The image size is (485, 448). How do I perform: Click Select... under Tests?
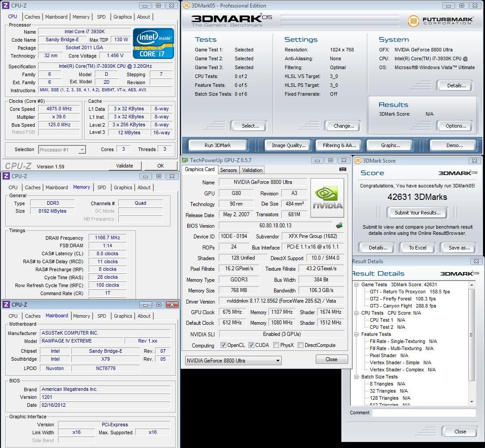249,126
